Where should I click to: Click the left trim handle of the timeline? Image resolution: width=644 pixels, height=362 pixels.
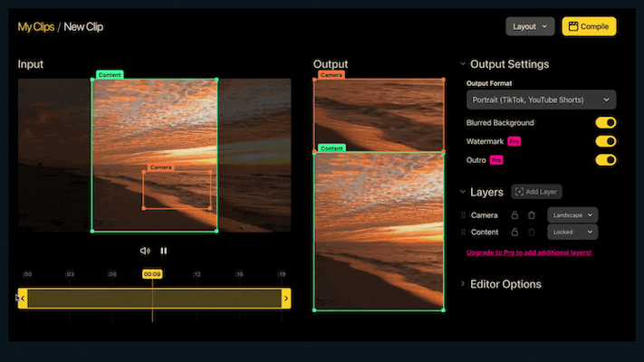23,299
